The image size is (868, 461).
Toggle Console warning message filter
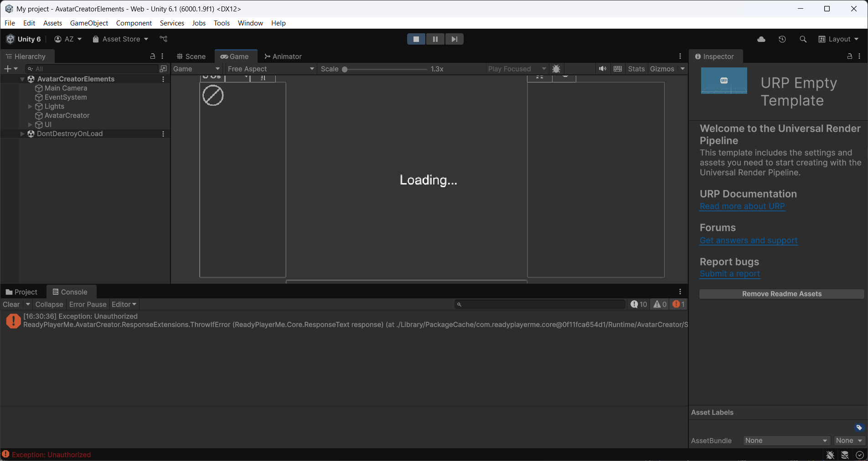pyautogui.click(x=660, y=304)
